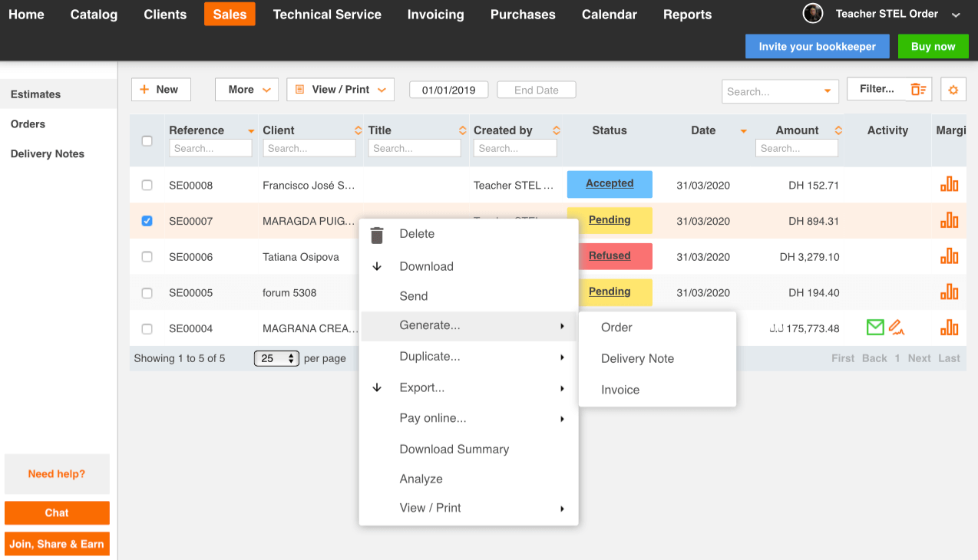Viewport: 978px width, 560px height.
Task: Click the Invite your bookkeeper button
Action: pyautogui.click(x=817, y=47)
